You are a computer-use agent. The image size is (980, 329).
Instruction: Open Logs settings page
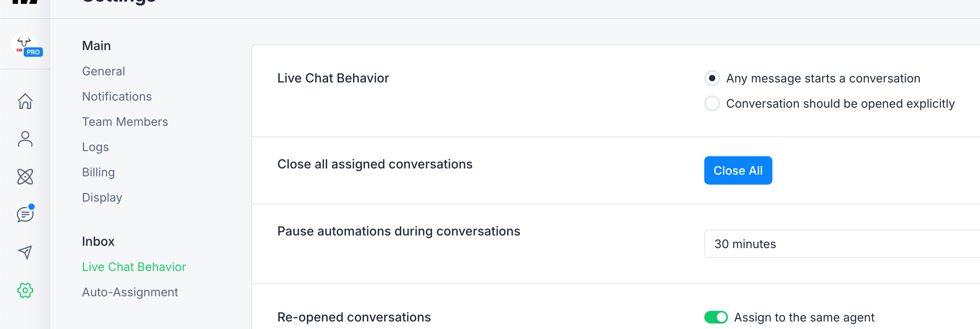coord(95,147)
